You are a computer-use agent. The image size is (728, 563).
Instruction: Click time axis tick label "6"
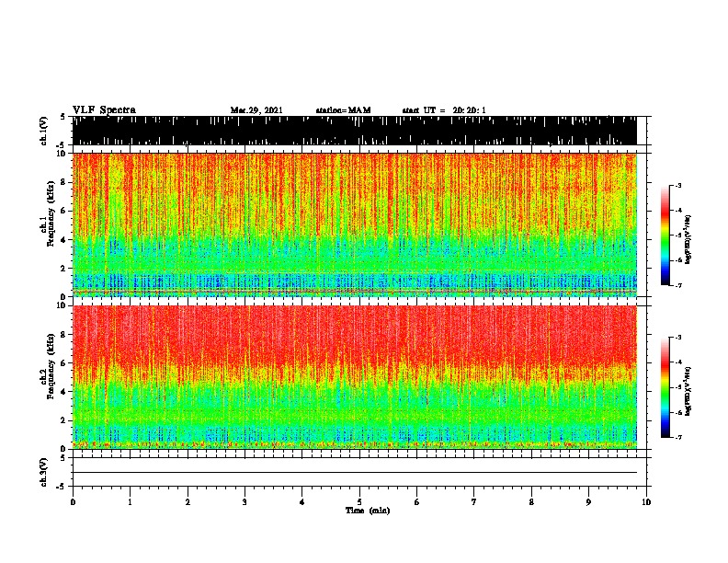pyautogui.click(x=417, y=502)
